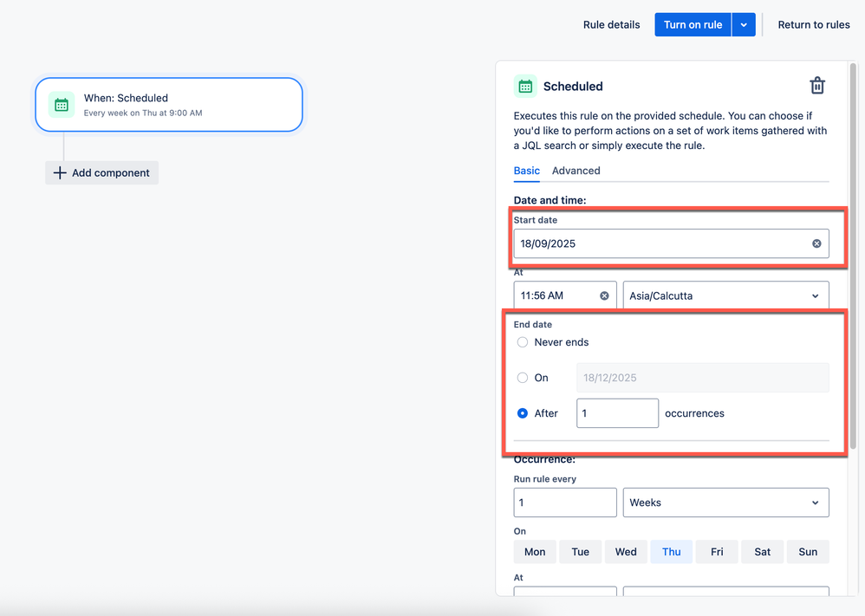Toggle Fri day selection

pyautogui.click(x=717, y=552)
